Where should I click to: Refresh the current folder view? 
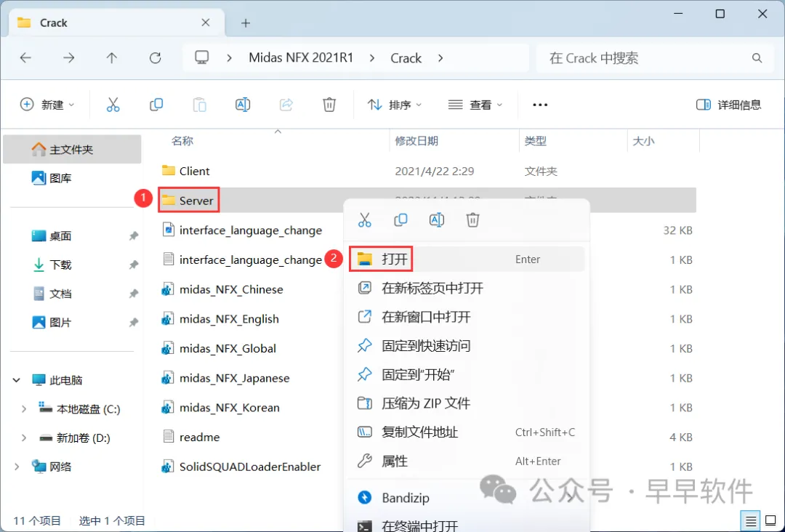(x=156, y=58)
